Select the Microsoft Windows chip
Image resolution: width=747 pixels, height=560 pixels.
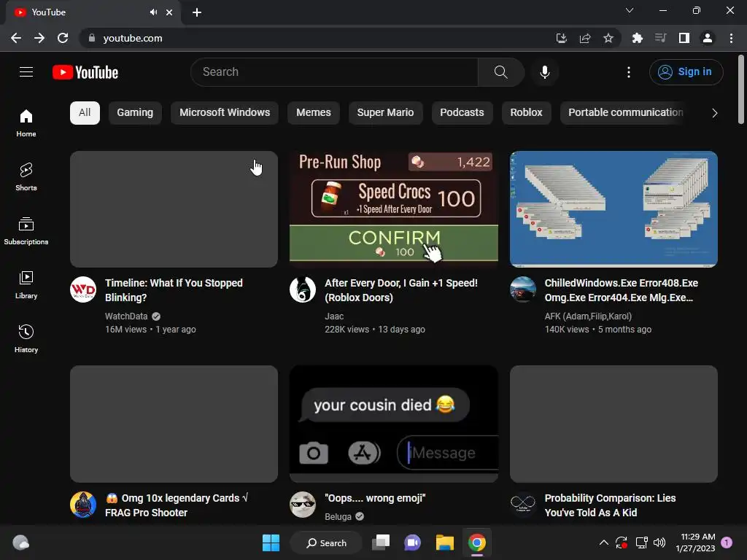[225, 113]
